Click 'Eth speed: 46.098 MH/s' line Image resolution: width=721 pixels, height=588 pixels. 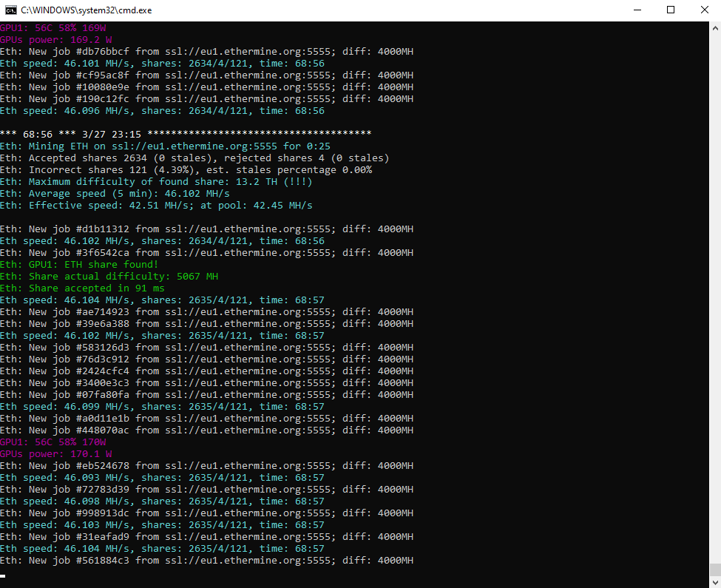[162, 501]
